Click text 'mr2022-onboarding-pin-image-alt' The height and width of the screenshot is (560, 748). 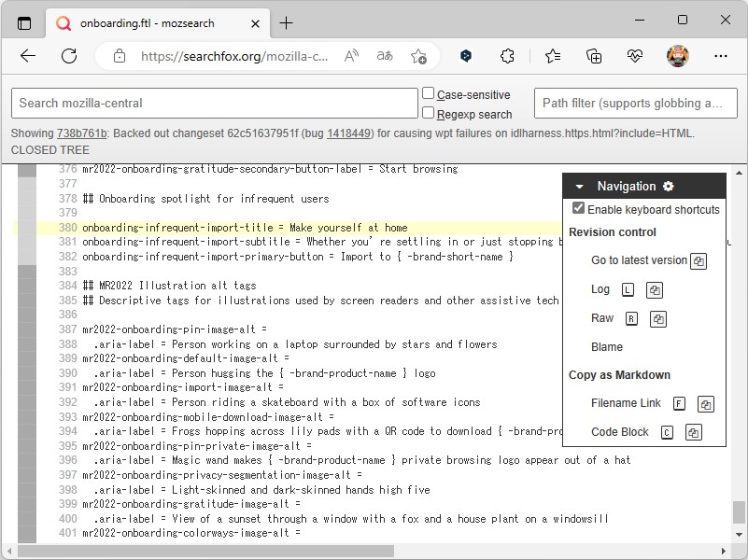(169, 329)
